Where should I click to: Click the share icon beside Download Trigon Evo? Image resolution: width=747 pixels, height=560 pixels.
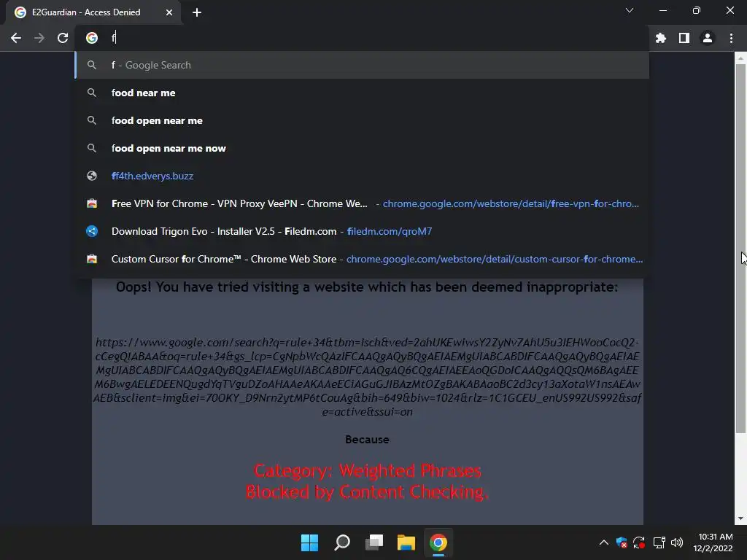click(92, 231)
